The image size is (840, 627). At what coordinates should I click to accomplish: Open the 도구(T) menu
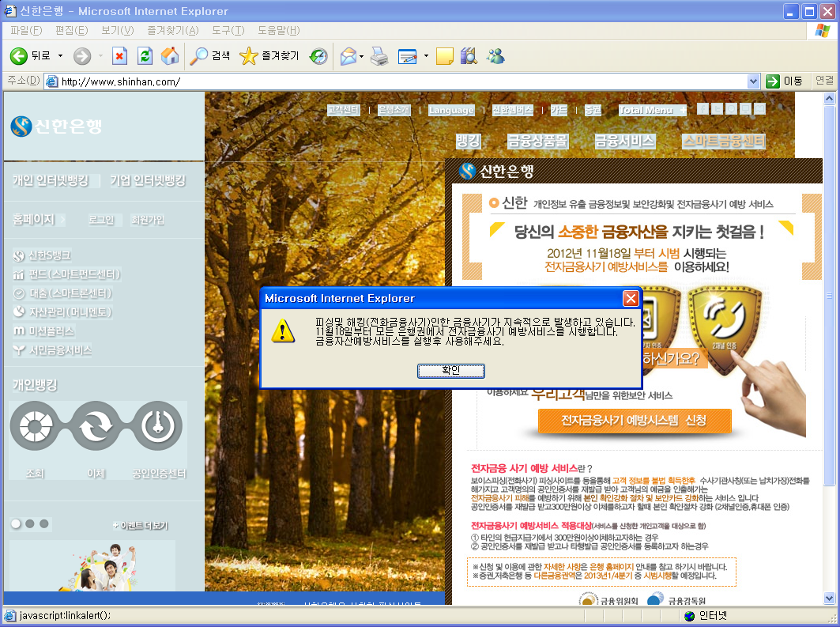click(x=228, y=31)
